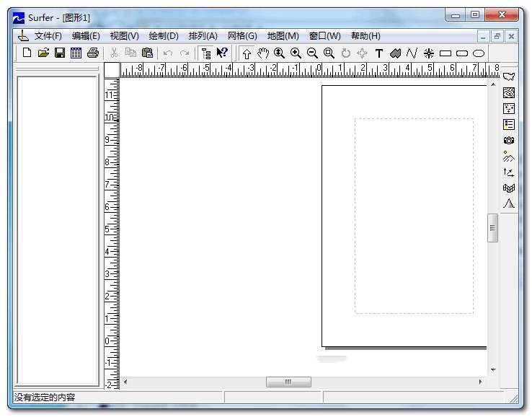The width and height of the screenshot is (532, 417).
Task: Select the Polyline drawing tool
Action: [412, 53]
